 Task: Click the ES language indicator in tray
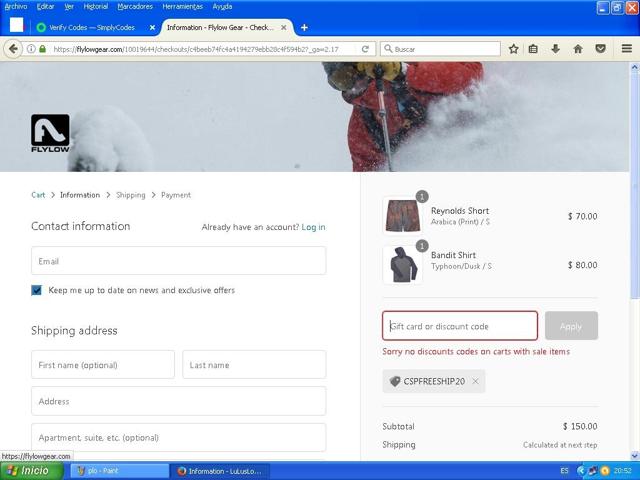564,471
